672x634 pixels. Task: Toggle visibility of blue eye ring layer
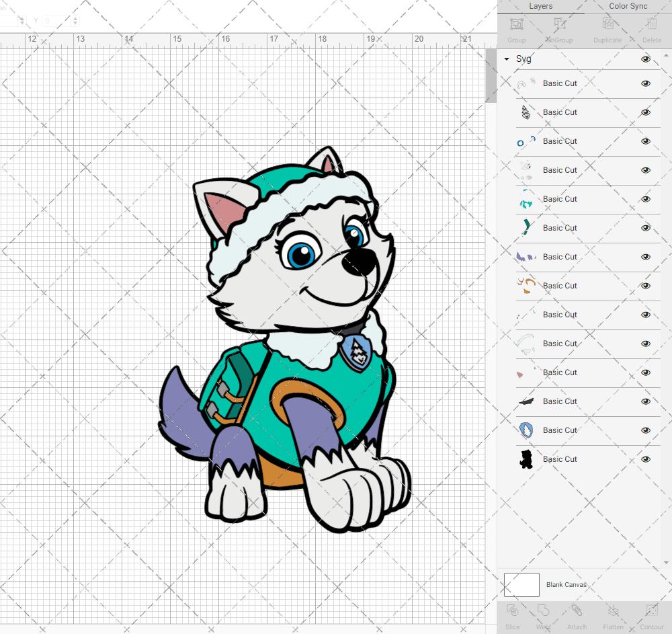pos(645,141)
